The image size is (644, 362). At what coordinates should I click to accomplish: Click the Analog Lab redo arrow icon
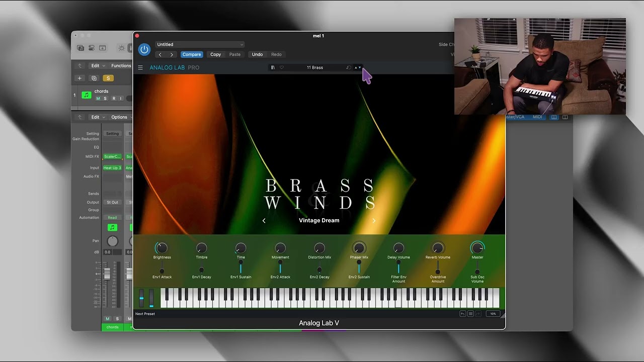[x=478, y=314]
